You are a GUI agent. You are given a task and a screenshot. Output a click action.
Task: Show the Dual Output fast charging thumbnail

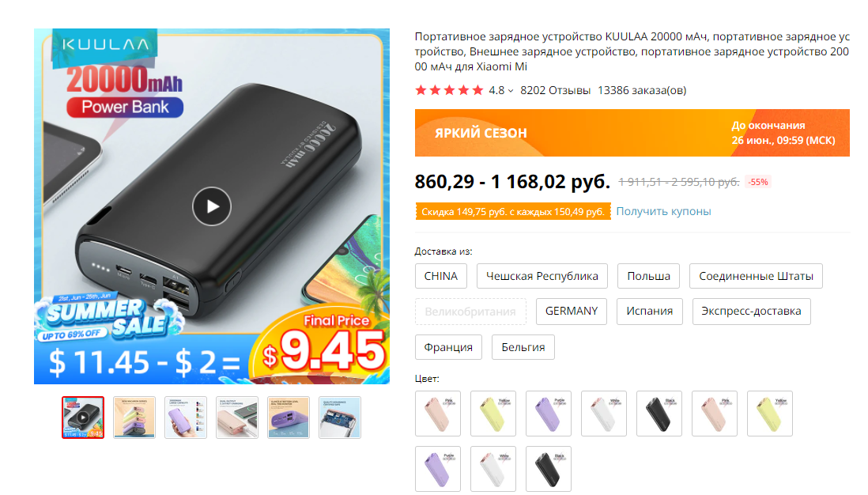[237, 418]
